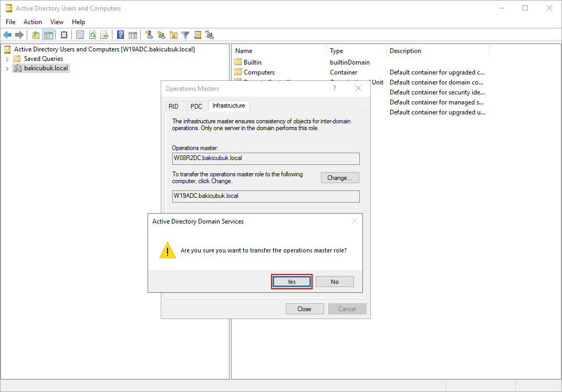The width and height of the screenshot is (562, 392).
Task: Confirm role transfer with Yes button
Action: pos(292,282)
